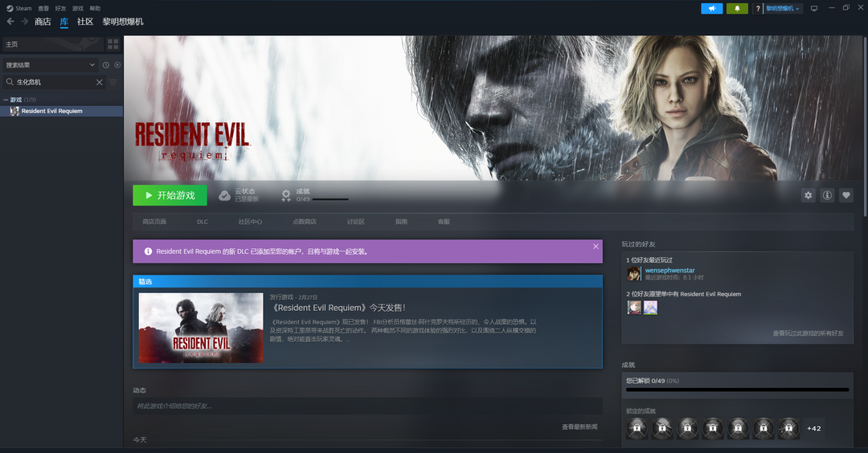The width and height of the screenshot is (868, 453).
Task: Click first wishlist friend avatar
Action: [634, 308]
